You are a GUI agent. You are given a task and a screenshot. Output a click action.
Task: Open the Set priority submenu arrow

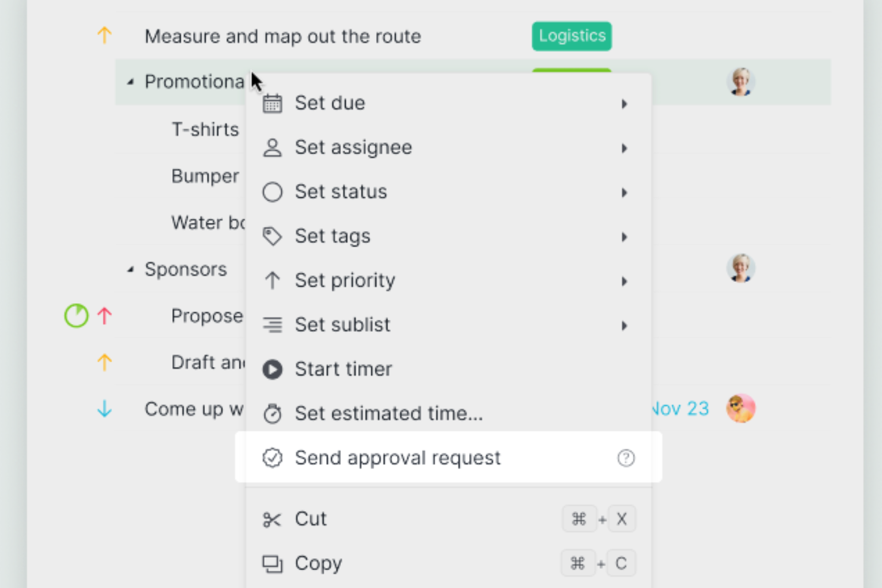(x=624, y=281)
